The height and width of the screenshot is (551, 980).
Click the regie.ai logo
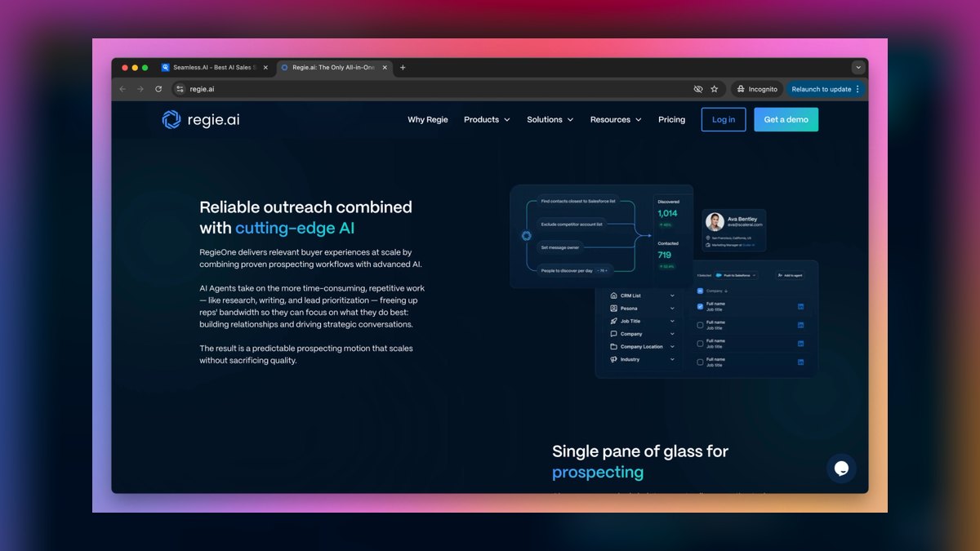click(x=201, y=120)
